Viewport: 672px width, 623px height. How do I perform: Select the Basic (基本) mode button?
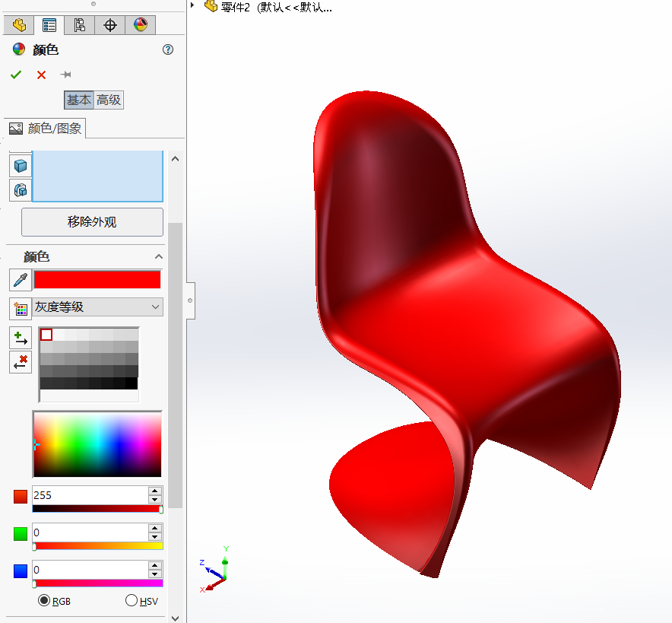pyautogui.click(x=79, y=100)
